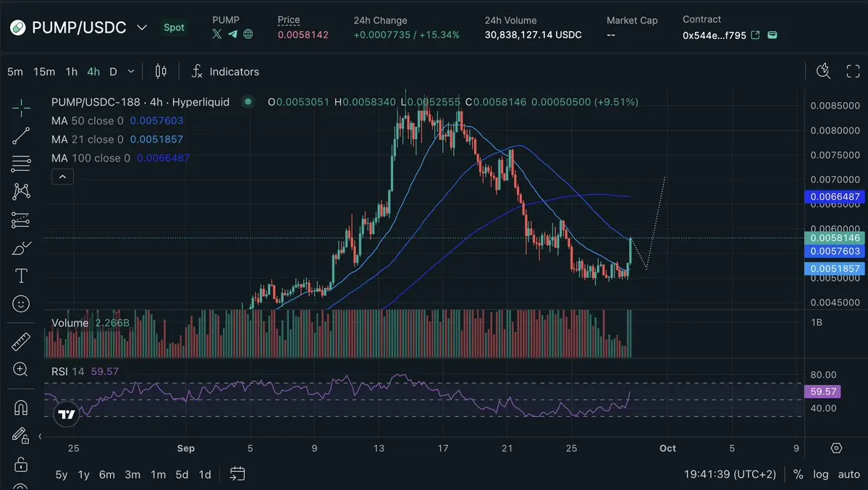Open the Indicators dialog
868x490 pixels.
click(x=225, y=72)
